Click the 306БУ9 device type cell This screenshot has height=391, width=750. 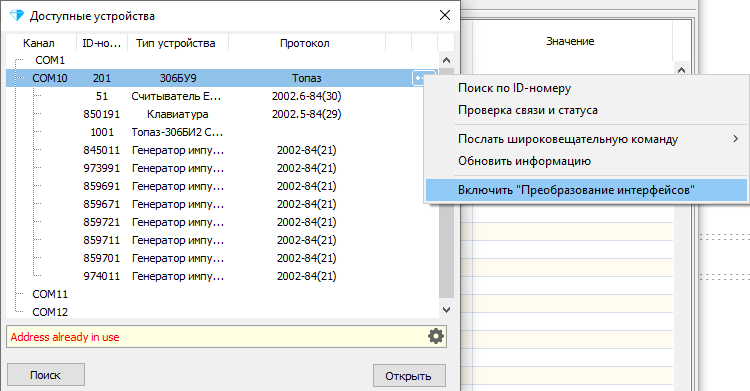tap(178, 78)
